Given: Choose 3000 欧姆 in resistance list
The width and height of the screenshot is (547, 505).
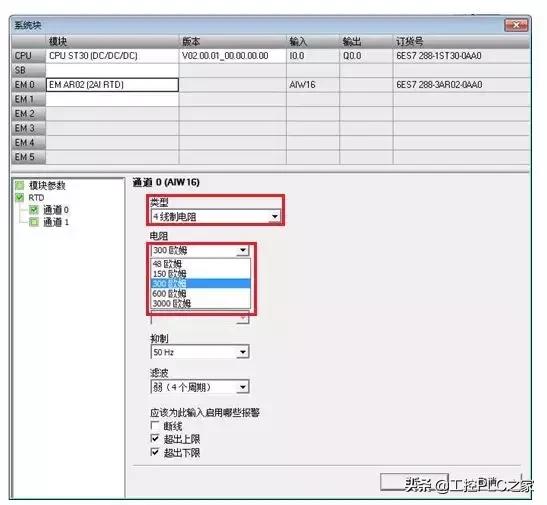Looking at the screenshot, I should (201, 303).
